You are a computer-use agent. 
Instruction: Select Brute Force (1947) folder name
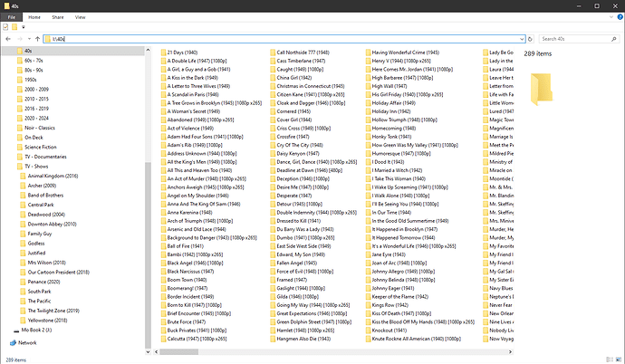click(187, 321)
